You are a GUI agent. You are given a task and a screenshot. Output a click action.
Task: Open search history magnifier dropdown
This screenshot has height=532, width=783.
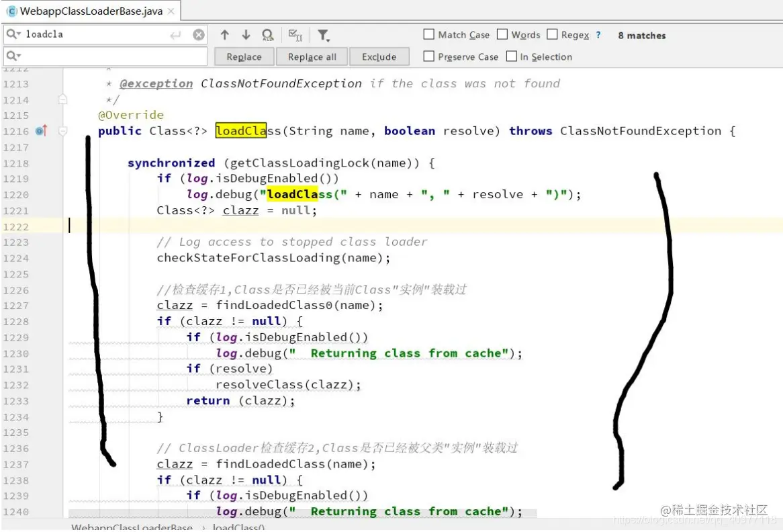pos(13,34)
